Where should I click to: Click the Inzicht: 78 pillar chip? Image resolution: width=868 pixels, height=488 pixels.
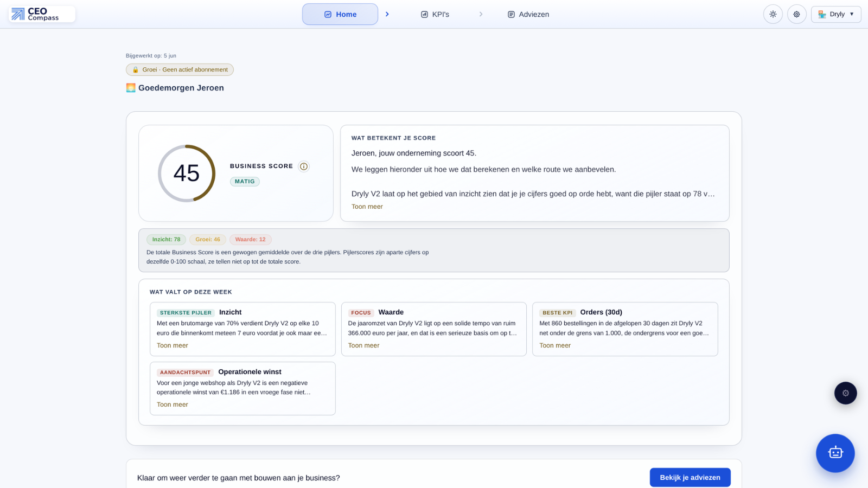point(166,239)
